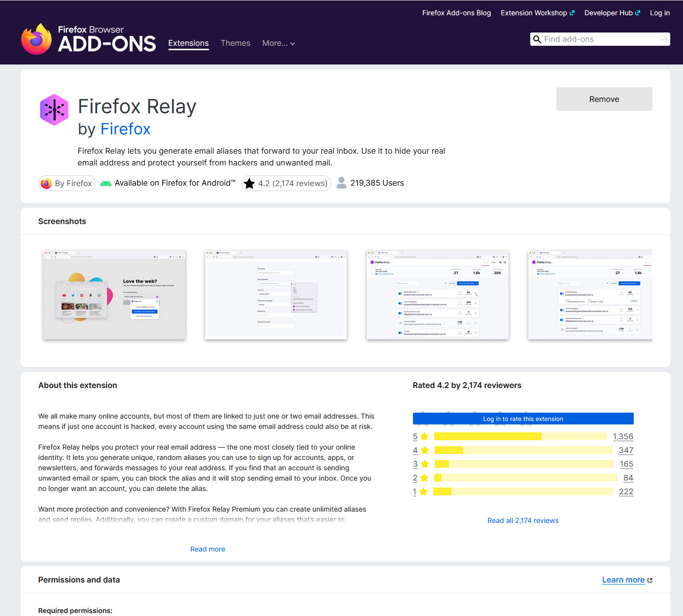Click the star in the 5-star row
683x616 pixels.
(424, 436)
